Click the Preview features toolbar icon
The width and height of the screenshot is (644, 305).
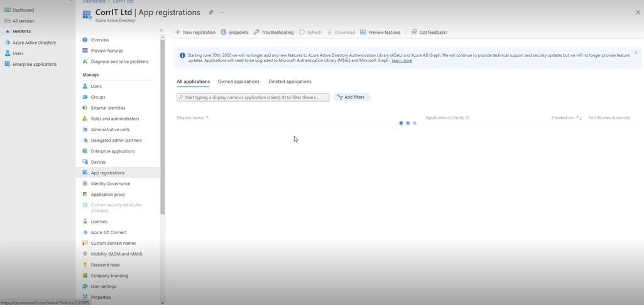tap(363, 32)
